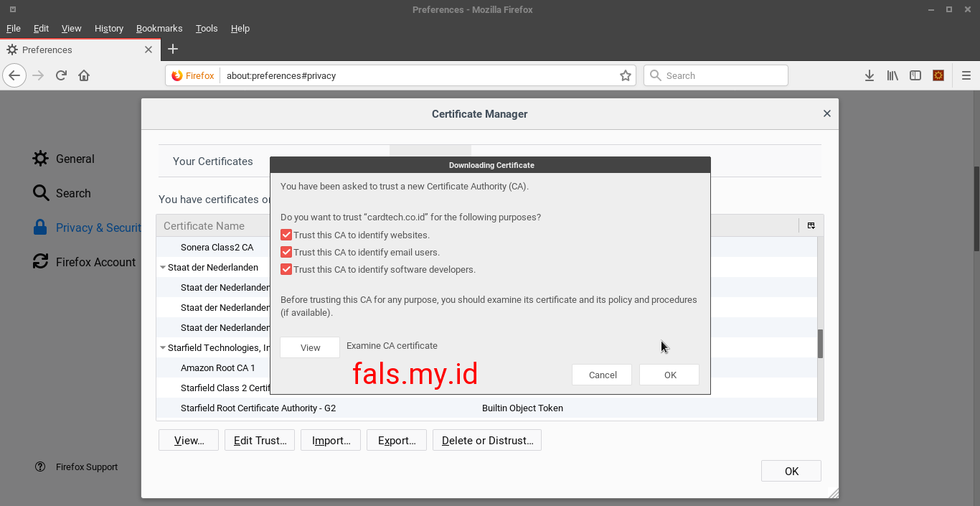This screenshot has width=980, height=506.
Task: Open General preferences gear icon
Action: pyautogui.click(x=41, y=159)
